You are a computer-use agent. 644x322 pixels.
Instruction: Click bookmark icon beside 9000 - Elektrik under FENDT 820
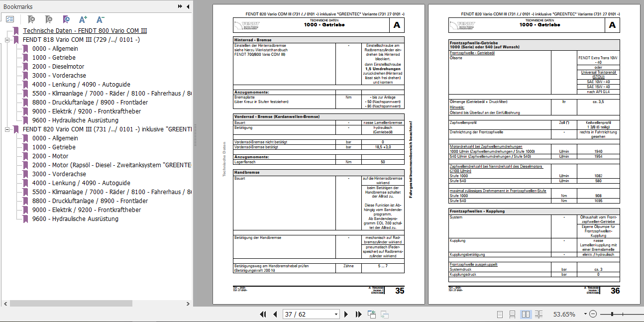(25, 210)
